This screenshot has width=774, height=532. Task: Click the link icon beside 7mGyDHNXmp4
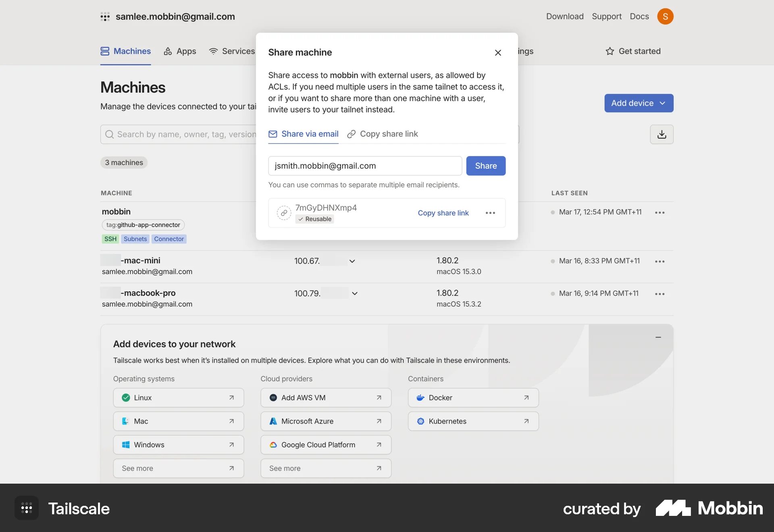284,213
